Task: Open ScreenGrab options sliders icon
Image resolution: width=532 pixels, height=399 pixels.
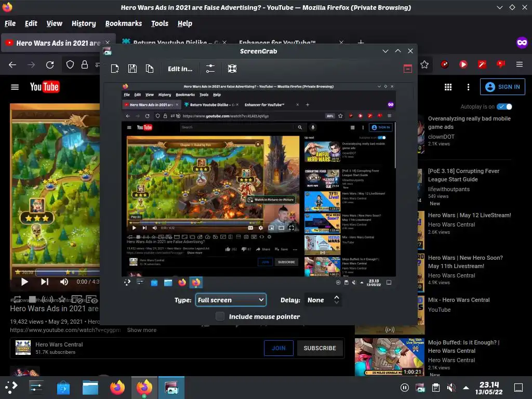Action: (x=210, y=69)
